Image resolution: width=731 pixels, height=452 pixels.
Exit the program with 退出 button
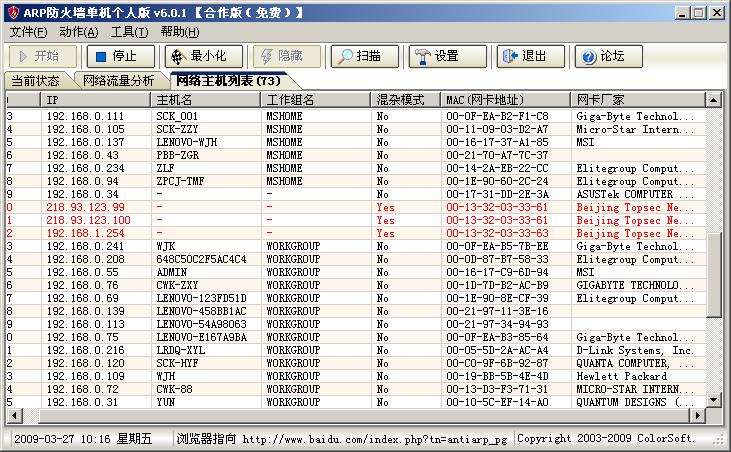tap(531, 56)
